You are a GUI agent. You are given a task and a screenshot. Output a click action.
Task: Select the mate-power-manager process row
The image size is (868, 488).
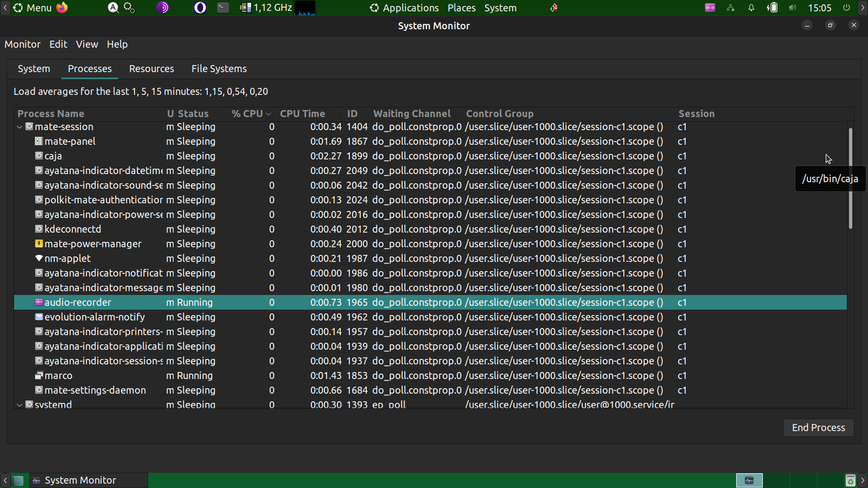(x=93, y=244)
